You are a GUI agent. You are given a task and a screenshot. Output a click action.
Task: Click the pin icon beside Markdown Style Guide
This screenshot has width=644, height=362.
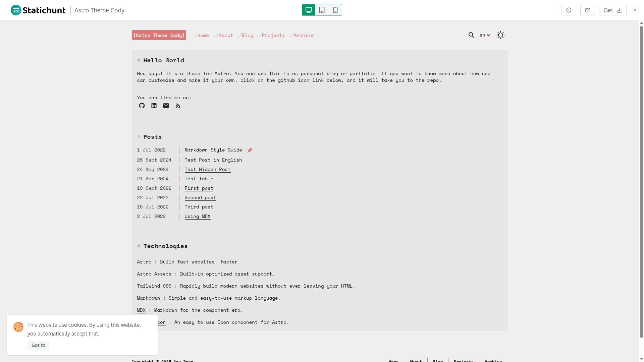pyautogui.click(x=250, y=150)
